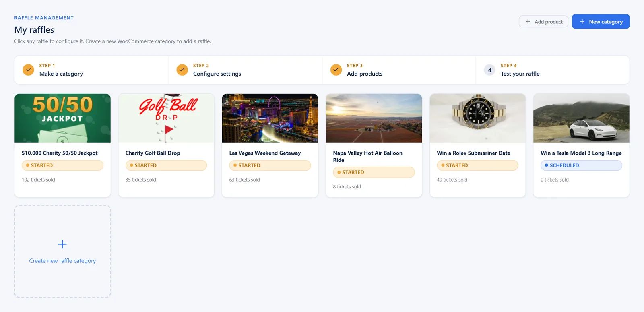Click the Rolex Submariner watch image
644x312 pixels.
478,118
